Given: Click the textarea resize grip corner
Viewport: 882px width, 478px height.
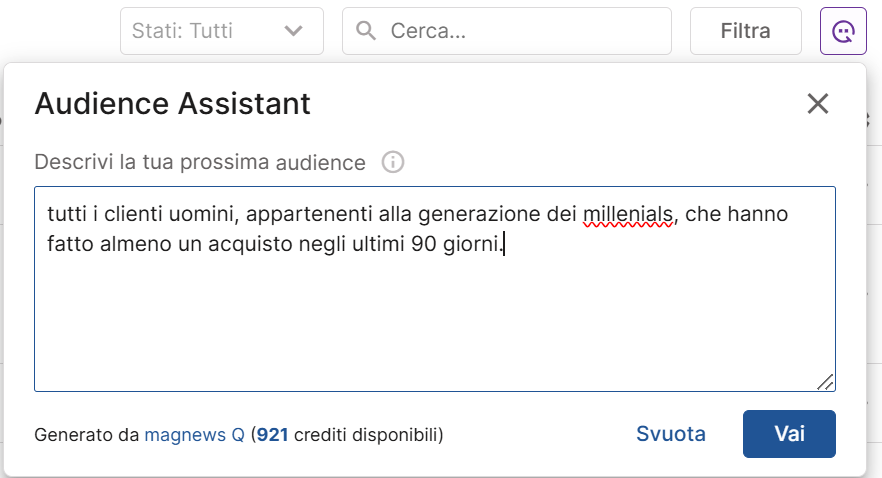Looking at the screenshot, I should pyautogui.click(x=825, y=382).
